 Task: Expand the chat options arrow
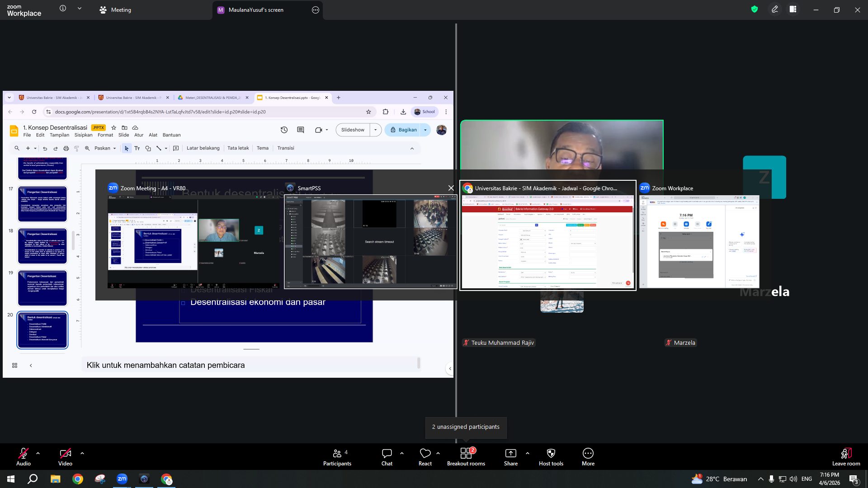click(402, 453)
